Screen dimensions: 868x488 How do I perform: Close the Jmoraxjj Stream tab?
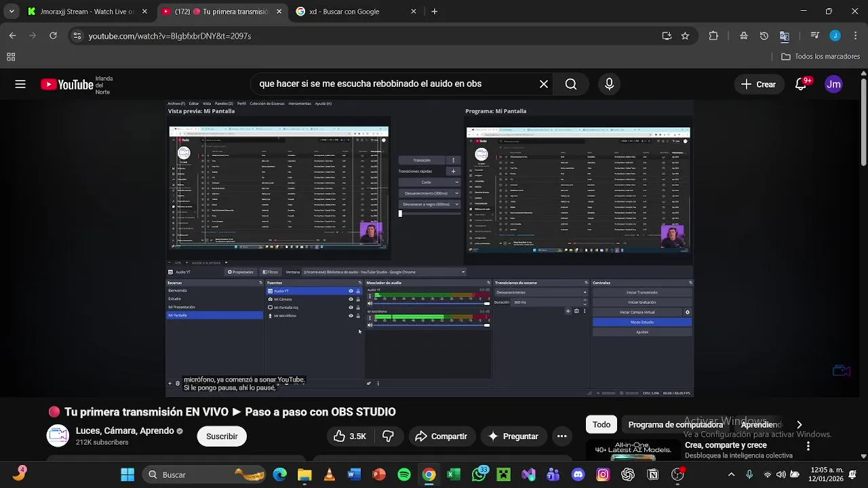pos(144,12)
